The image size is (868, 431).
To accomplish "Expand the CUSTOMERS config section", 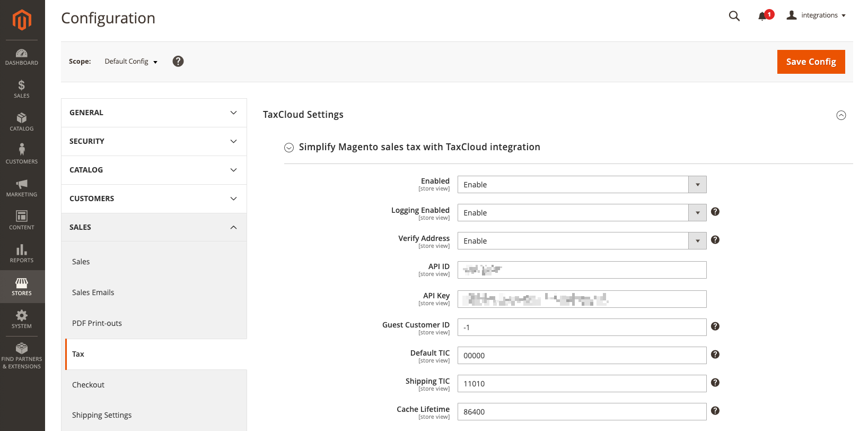I will point(154,199).
